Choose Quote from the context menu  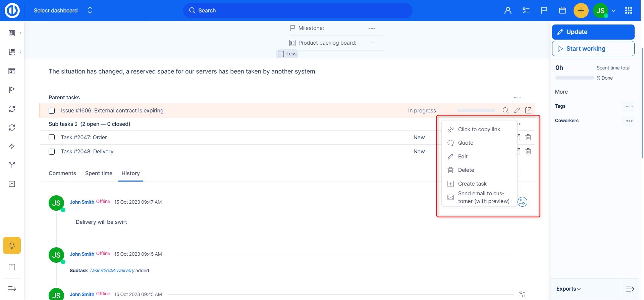(466, 143)
